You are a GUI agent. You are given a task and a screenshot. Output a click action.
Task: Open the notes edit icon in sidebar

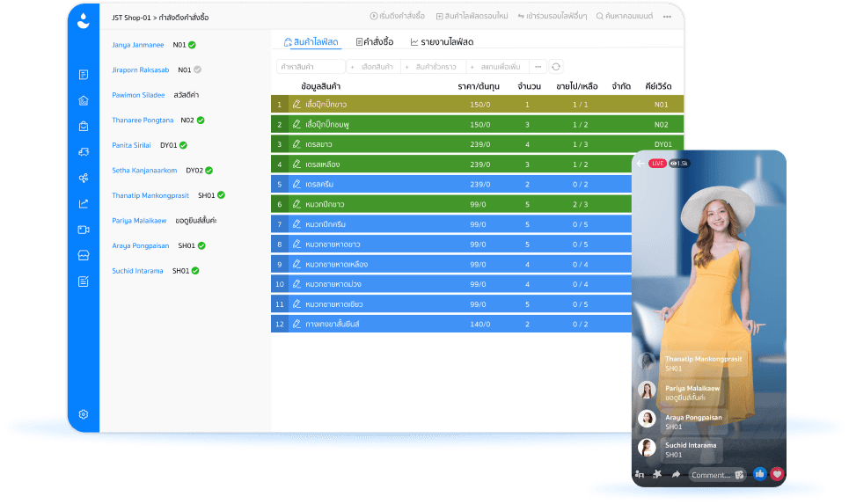84,281
